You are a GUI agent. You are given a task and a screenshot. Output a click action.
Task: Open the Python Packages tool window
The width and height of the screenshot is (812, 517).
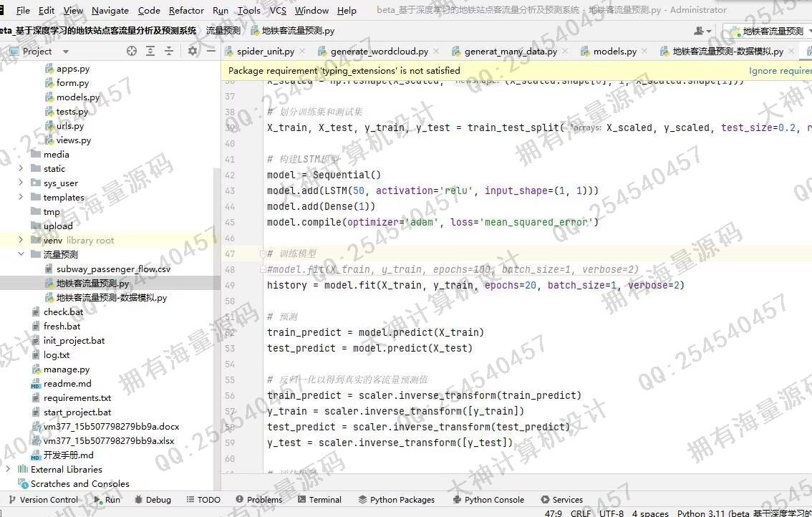tap(397, 499)
